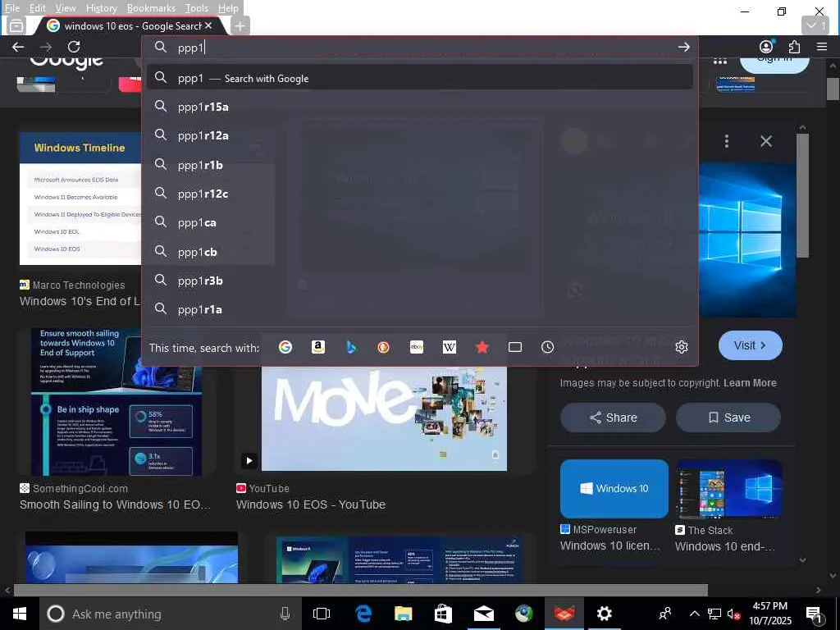The width and height of the screenshot is (840, 630).
Task: Search this time with eBay icon
Action: point(417,347)
